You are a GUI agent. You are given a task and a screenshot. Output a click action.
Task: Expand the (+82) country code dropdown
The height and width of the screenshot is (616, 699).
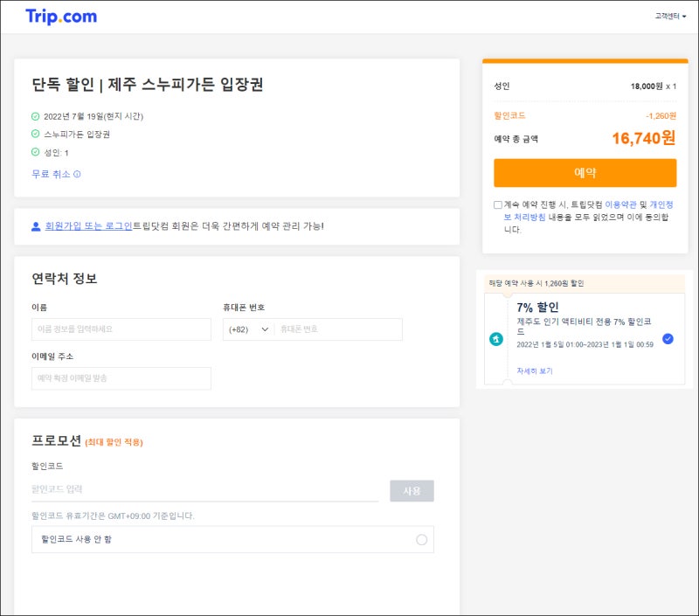click(x=249, y=329)
